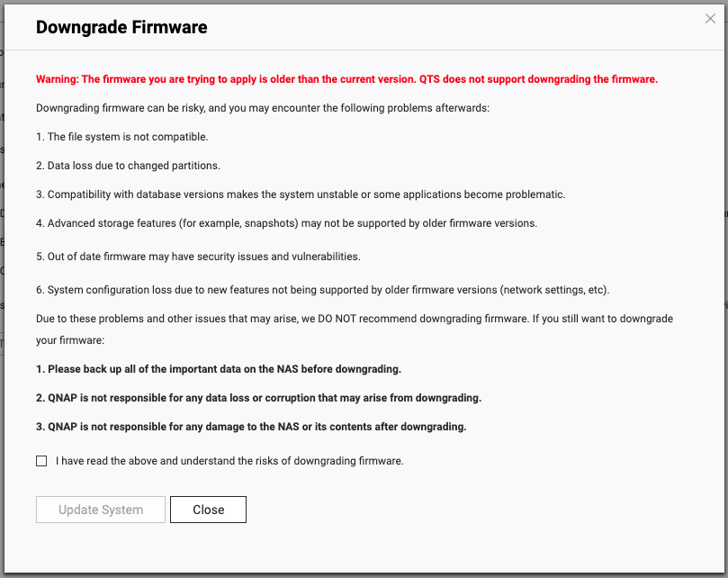Click the system configuration loss item
Image resolution: width=728 pixels, height=578 pixels.
point(323,291)
